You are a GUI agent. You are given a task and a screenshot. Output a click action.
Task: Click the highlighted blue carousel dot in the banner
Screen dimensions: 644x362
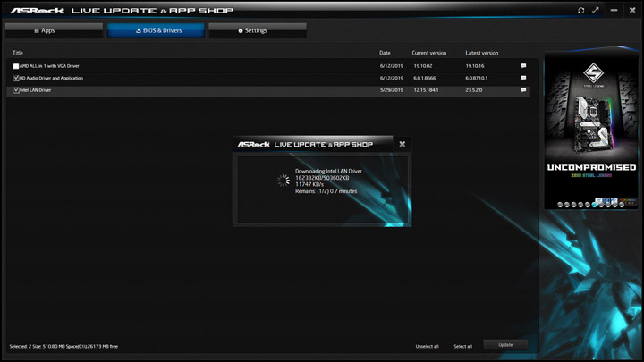click(594, 205)
